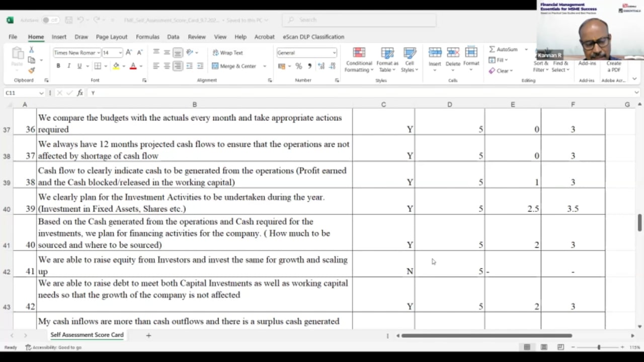Toggle AutoSave switch
The image size is (644, 362).
click(50, 20)
